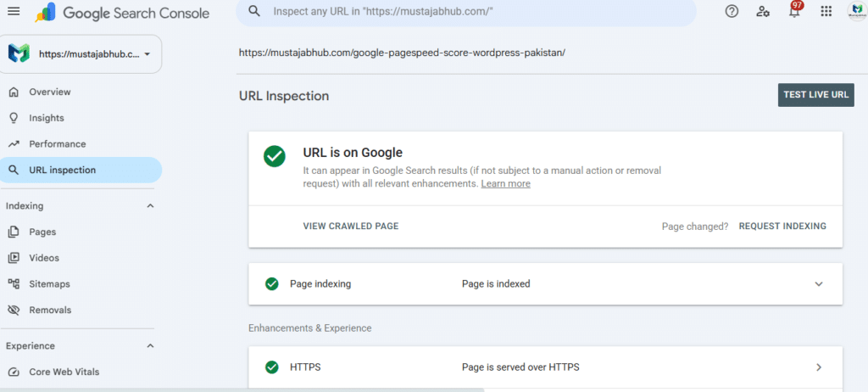Click REQUEST INDEXING
Viewport: 868px width, 392px height.
[782, 227]
